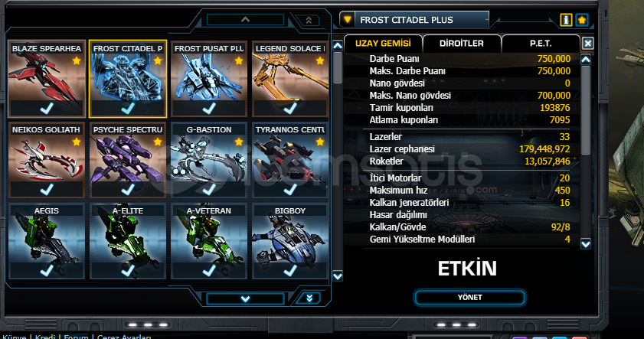Toggle the star on Legend Solace ship

point(320,61)
